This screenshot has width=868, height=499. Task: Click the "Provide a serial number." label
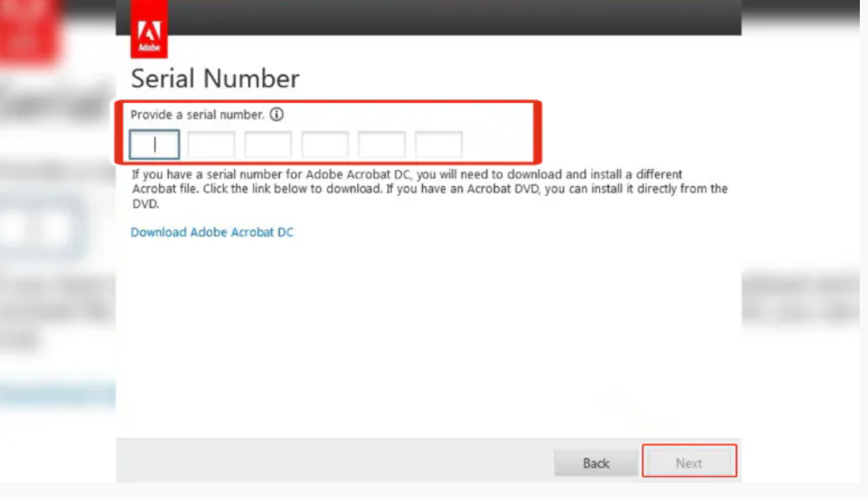[x=197, y=115]
